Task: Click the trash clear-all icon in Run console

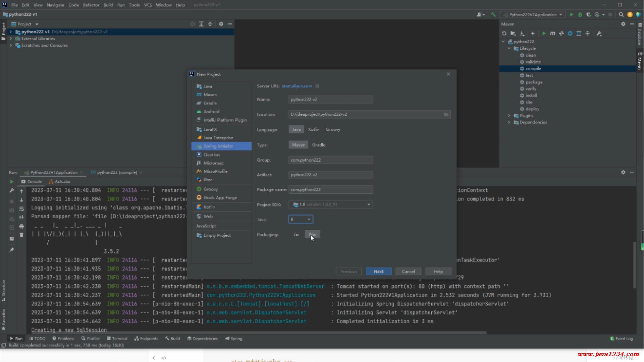Action: (21, 235)
